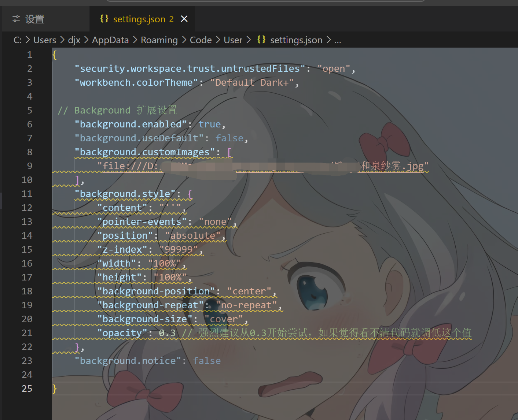518x420 pixels.
Task: Expand chevron after Users breadcrumb
Action: 62,40
